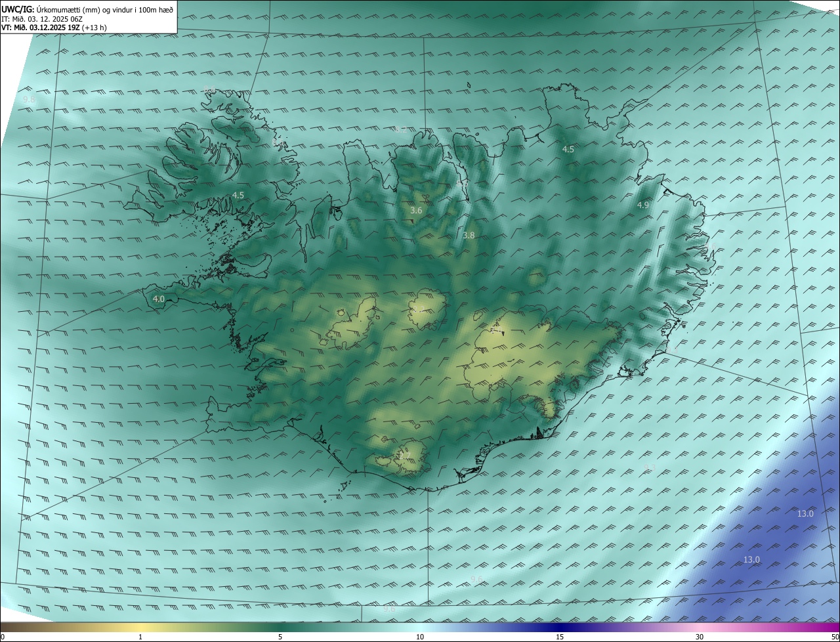840x642 pixels.
Task: Click color scale tick label 30
Action: pyautogui.click(x=700, y=637)
